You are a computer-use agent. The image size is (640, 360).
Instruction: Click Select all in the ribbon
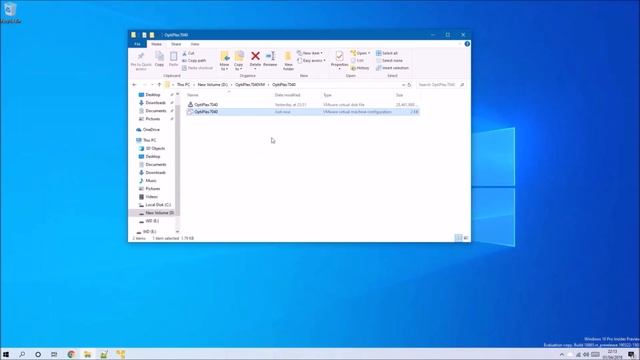(387, 53)
